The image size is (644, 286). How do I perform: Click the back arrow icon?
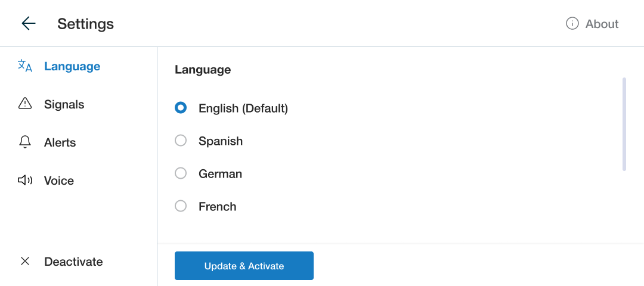[x=29, y=23]
